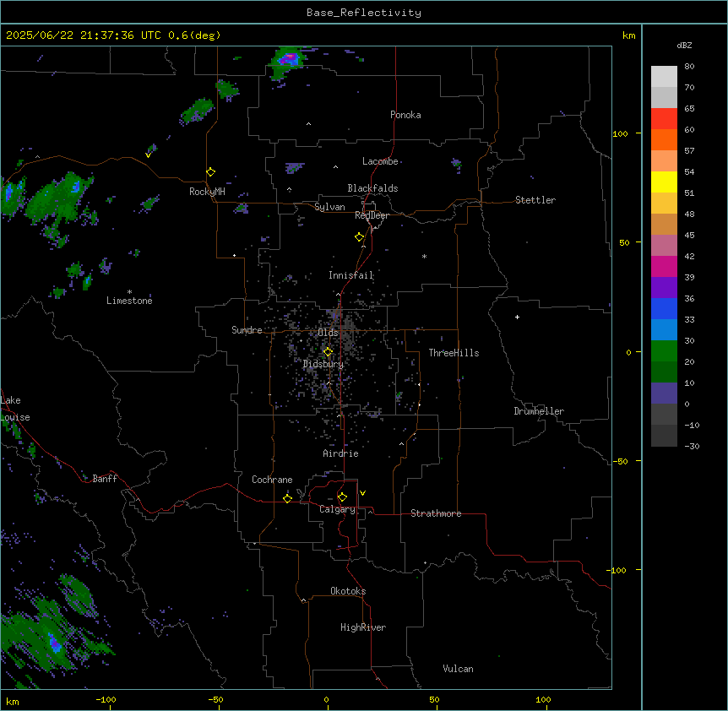728x711 pixels.
Task: Click the yellow diamond marker above Calgary label
Action: tap(342, 497)
